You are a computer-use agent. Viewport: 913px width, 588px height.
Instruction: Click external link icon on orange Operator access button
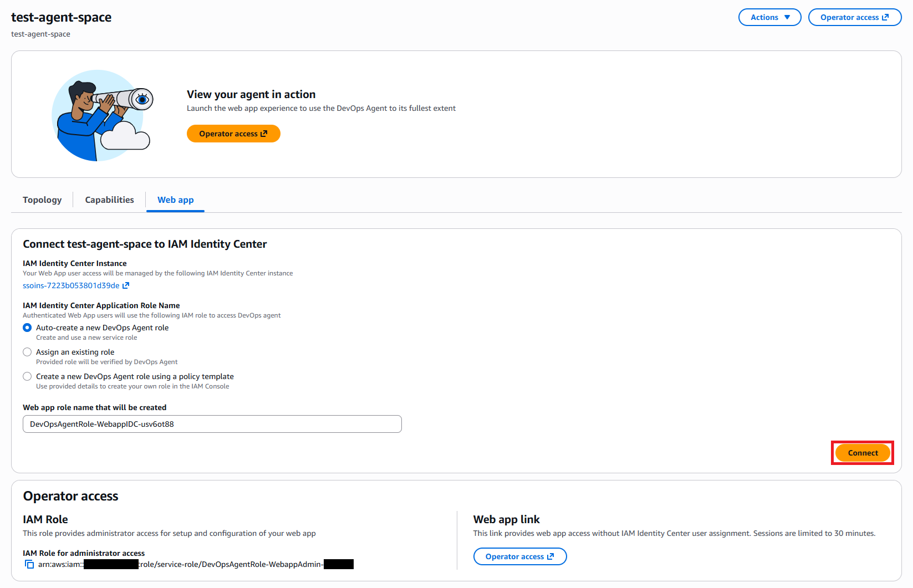(x=265, y=134)
